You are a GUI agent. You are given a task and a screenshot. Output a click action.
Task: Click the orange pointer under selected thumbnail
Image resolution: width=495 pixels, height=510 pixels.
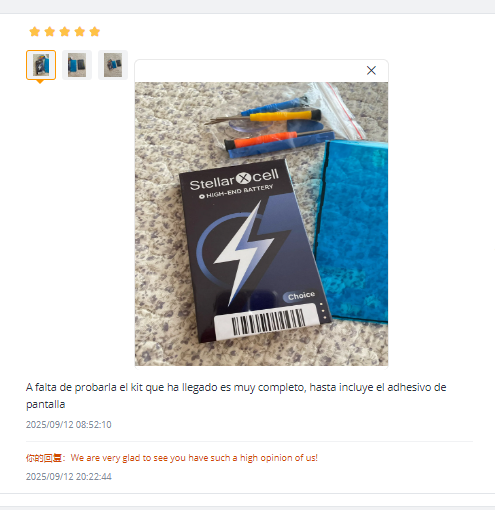[40, 82]
